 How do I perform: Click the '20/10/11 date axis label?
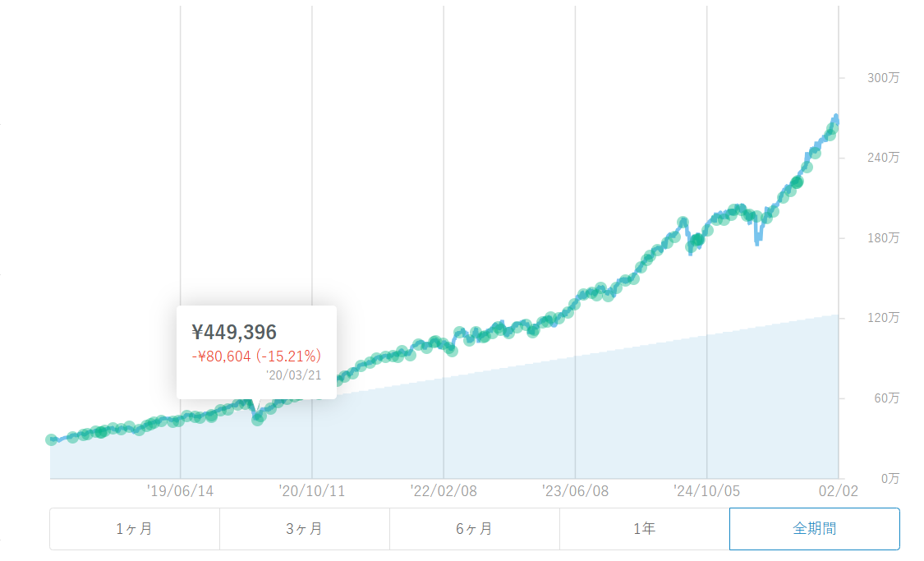[x=312, y=491]
